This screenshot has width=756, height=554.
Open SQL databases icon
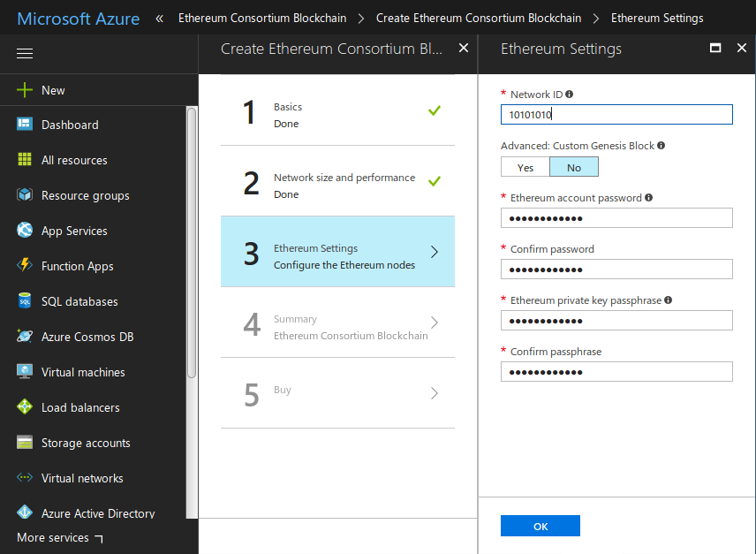pos(25,301)
